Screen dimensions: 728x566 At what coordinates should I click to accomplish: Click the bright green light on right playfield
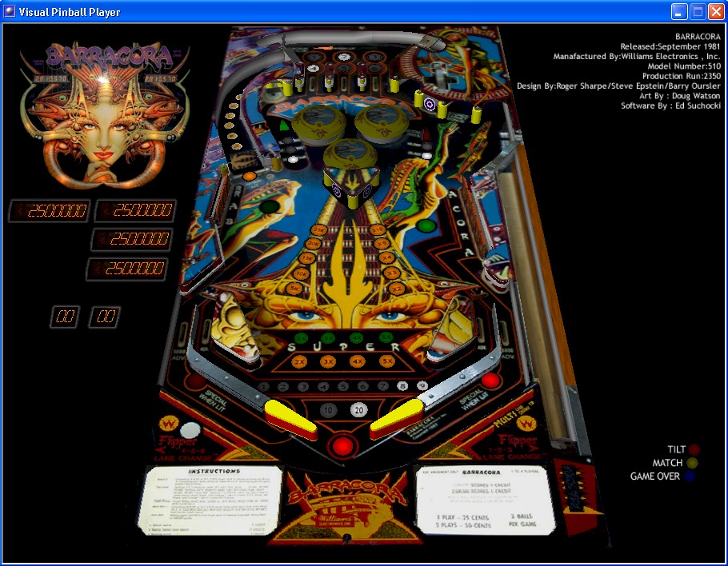point(426,226)
